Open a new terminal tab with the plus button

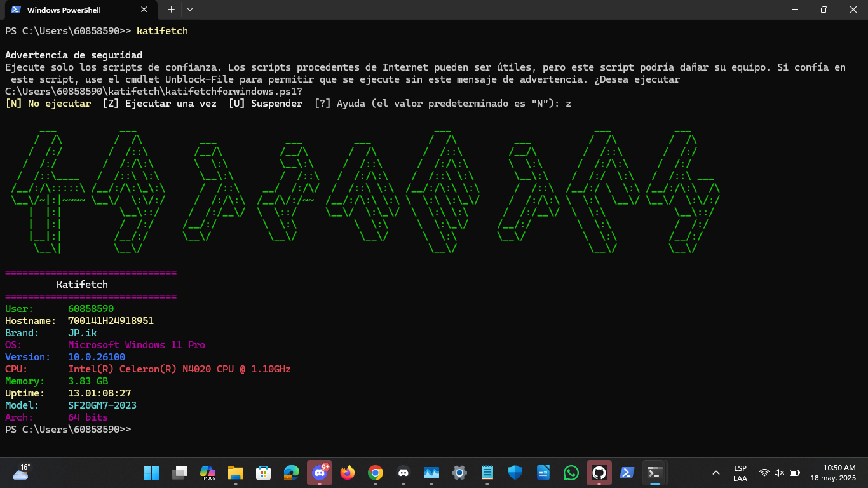170,10
